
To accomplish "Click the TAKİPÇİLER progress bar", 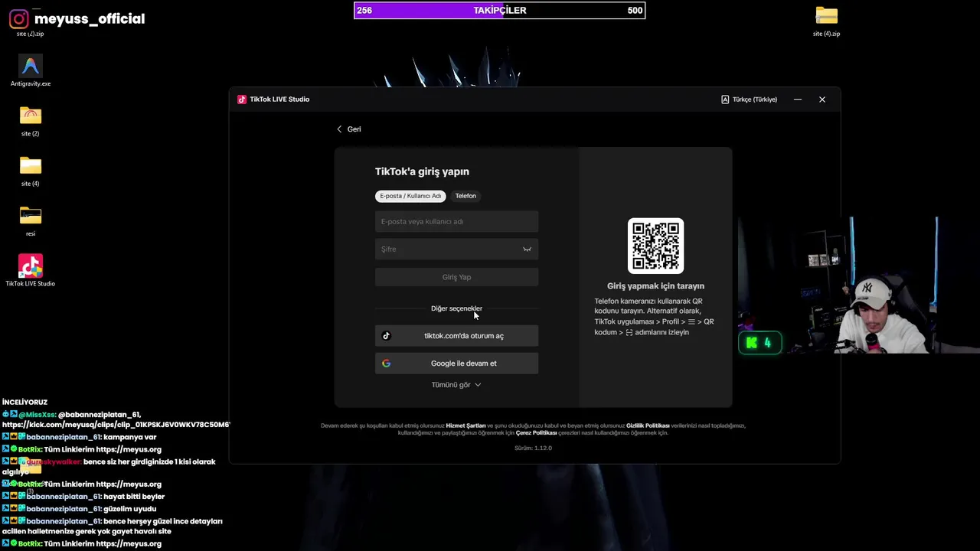I will point(499,10).
